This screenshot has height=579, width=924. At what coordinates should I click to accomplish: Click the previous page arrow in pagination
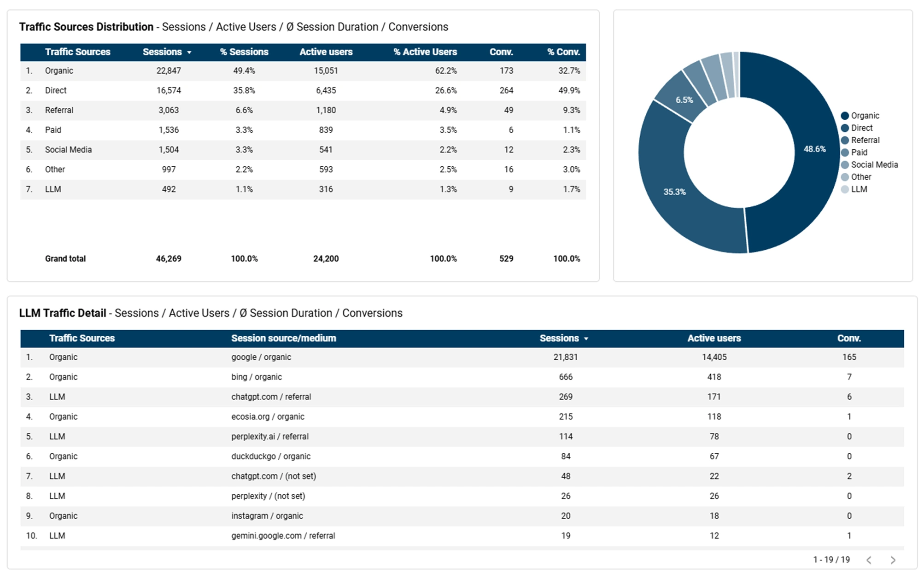tap(869, 560)
